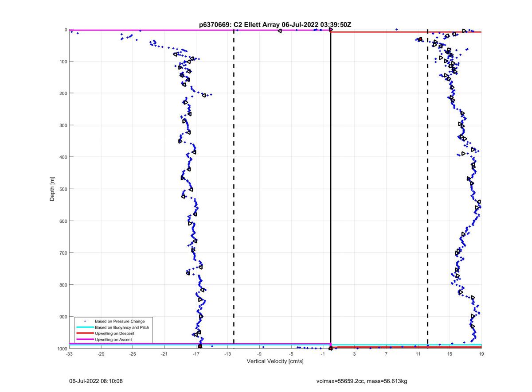Click depth tick label '600'

63,221
